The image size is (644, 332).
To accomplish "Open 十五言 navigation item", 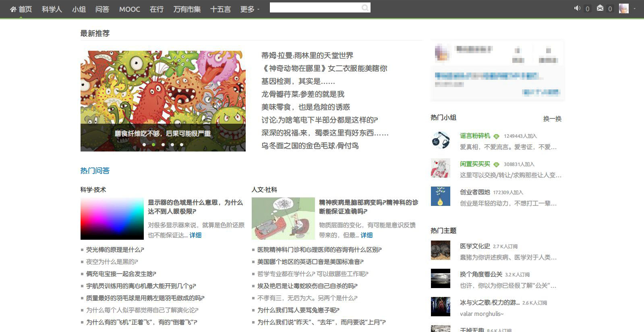I will click(x=220, y=9).
